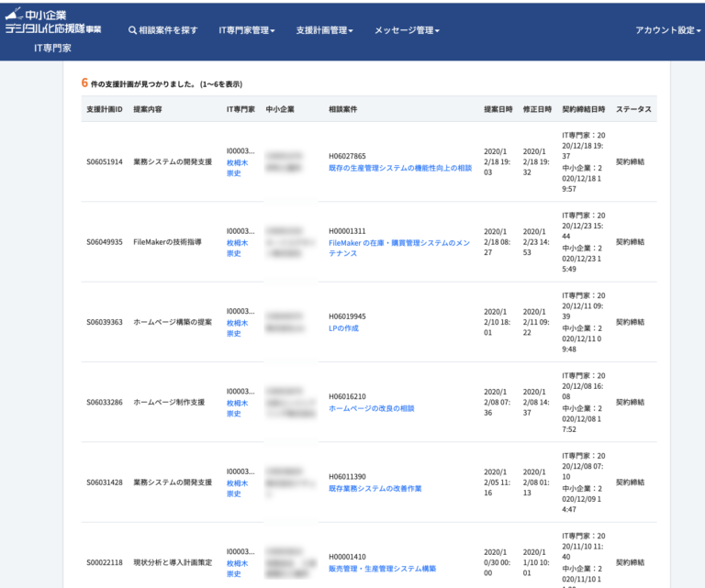Select proposal text 現状分析と導入計画策定
Viewport: 705px width, 588px height.
173,562
